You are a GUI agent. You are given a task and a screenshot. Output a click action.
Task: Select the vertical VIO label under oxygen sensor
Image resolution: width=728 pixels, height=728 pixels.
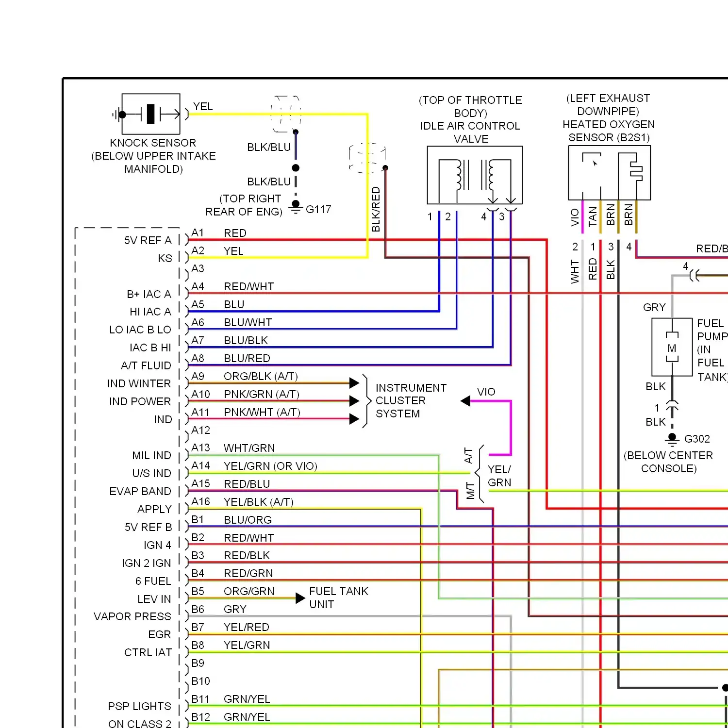tap(575, 217)
